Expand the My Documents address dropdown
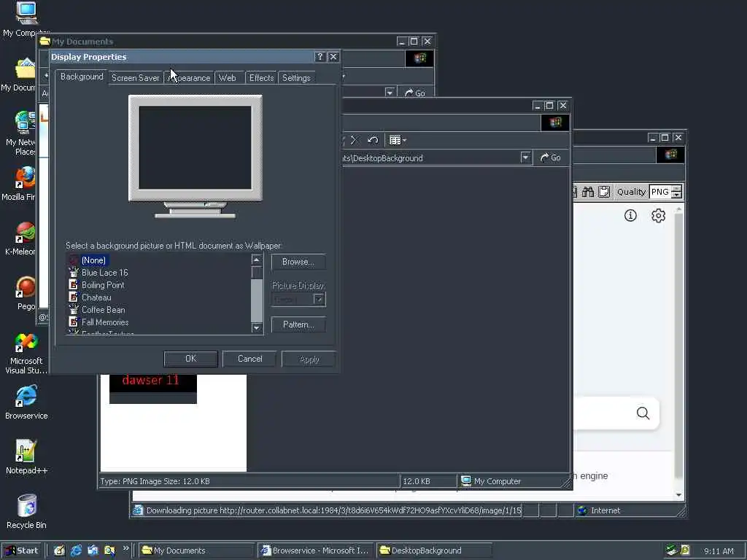 pos(390,93)
